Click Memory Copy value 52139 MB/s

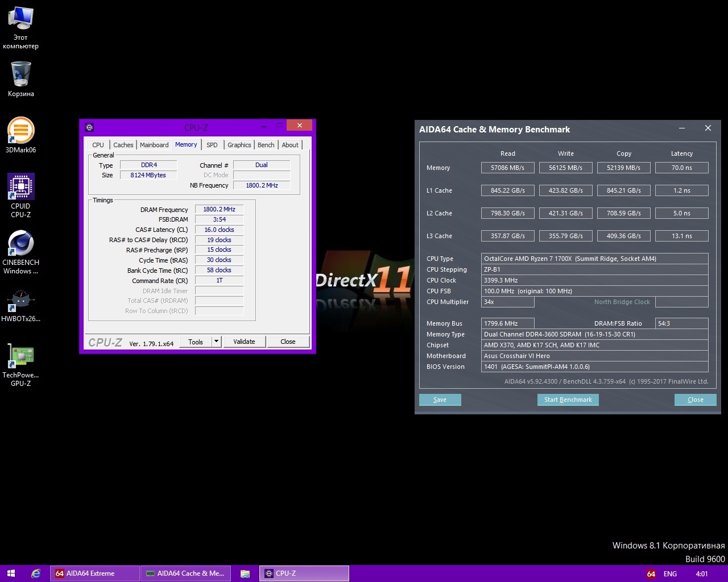tap(624, 168)
